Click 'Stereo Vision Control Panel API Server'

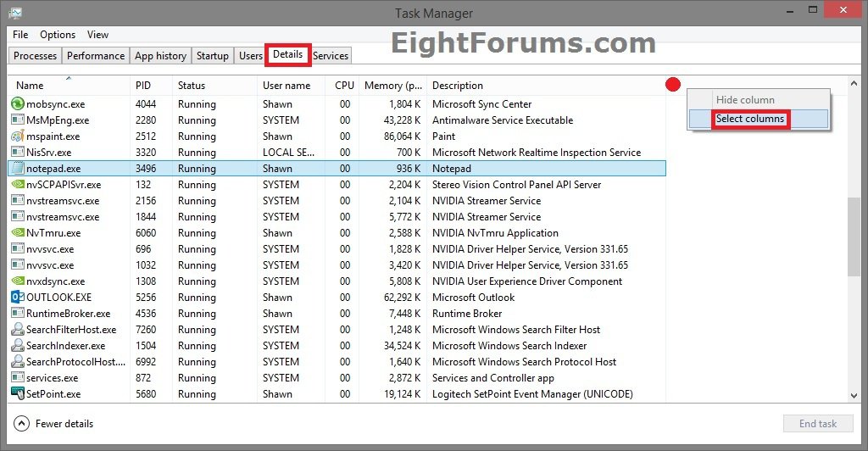[516, 184]
